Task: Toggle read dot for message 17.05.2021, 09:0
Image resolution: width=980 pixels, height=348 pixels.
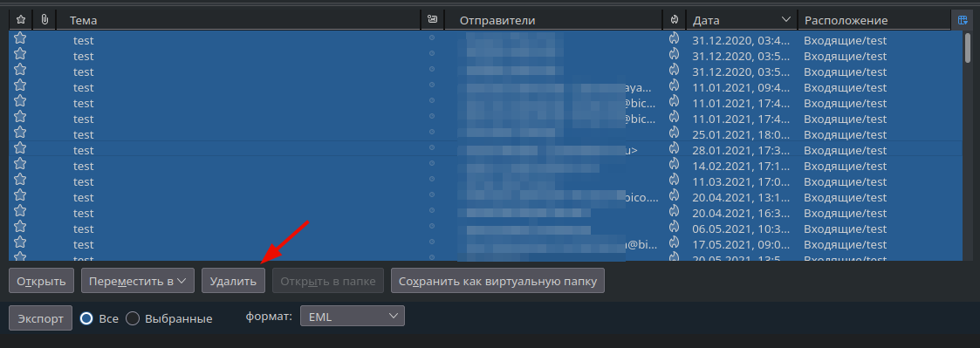Action: click(x=432, y=242)
